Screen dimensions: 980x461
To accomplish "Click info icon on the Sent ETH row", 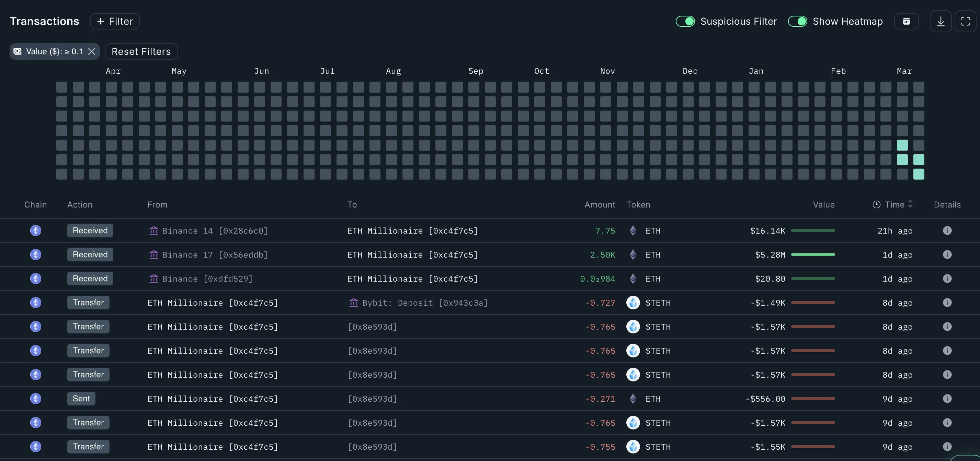I will tap(947, 399).
